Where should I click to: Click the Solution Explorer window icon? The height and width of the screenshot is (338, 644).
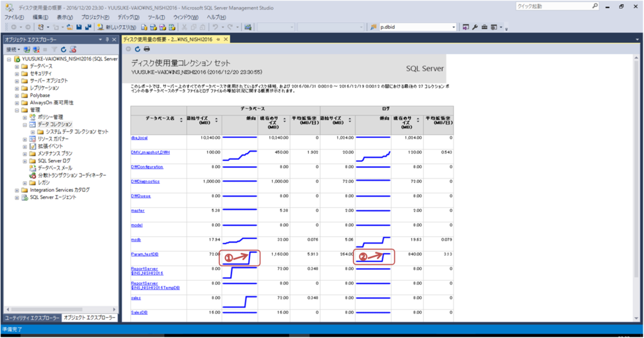pos(466,27)
